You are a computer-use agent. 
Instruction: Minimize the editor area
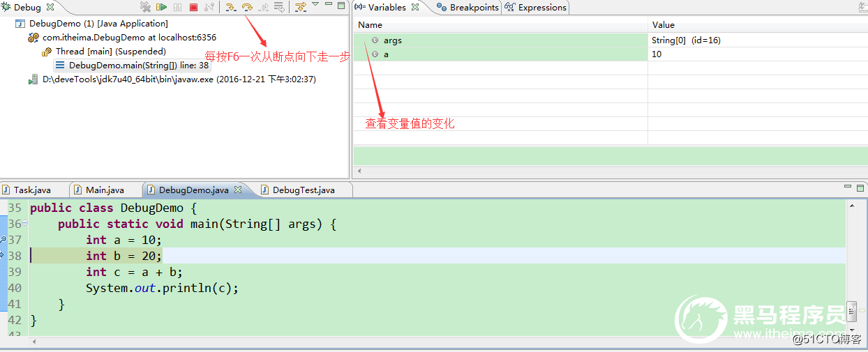point(848,188)
